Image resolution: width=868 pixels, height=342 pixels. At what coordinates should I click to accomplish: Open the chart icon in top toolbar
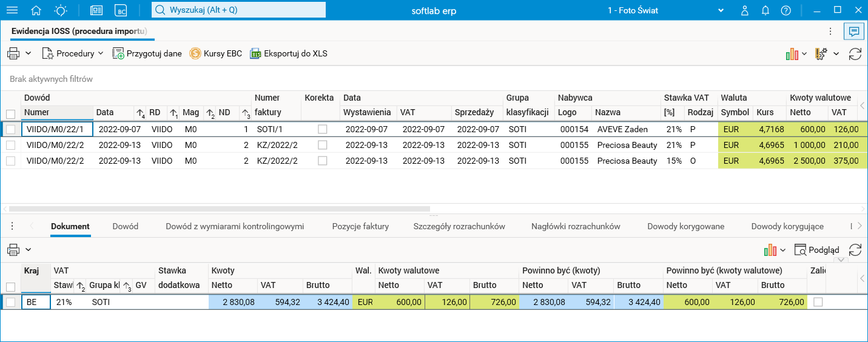[792, 54]
